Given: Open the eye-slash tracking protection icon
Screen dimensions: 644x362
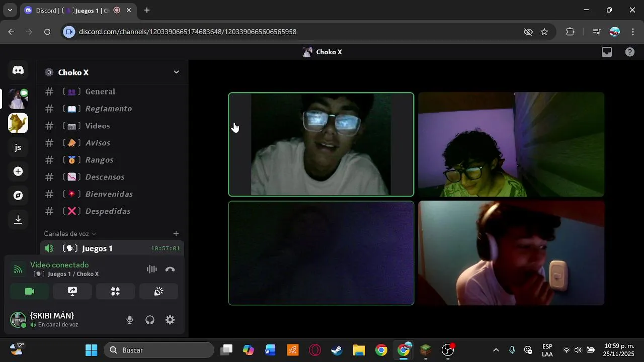Looking at the screenshot, I should pyautogui.click(x=528, y=32).
